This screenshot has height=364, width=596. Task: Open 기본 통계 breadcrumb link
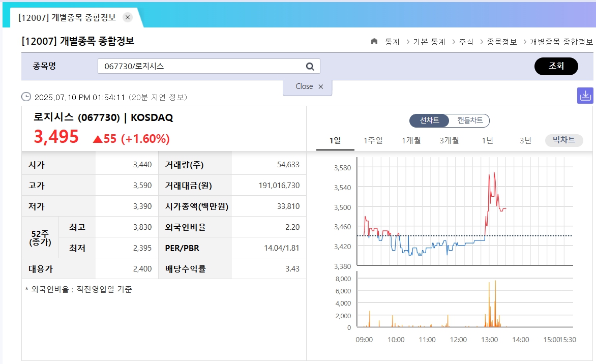[429, 42]
